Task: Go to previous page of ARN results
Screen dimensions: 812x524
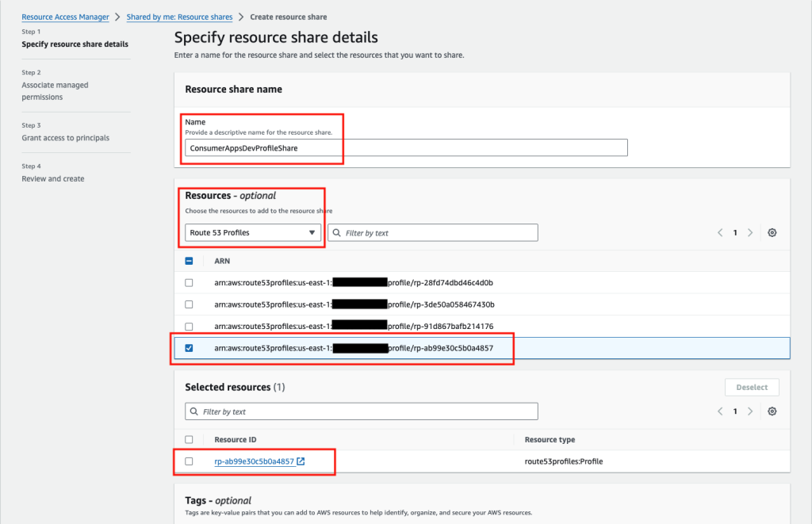Action: point(720,232)
